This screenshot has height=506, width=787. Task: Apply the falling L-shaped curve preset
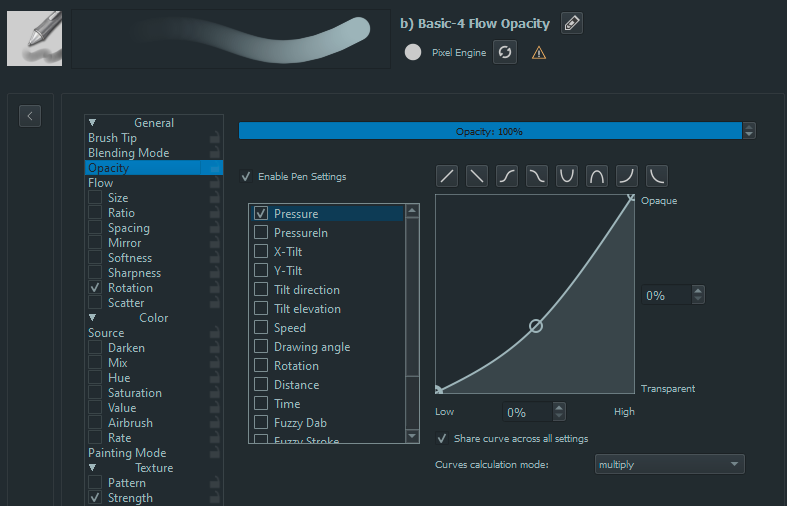(657, 176)
